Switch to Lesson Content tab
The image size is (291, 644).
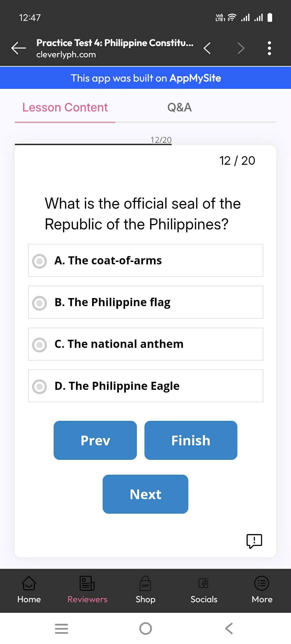pyautogui.click(x=65, y=107)
